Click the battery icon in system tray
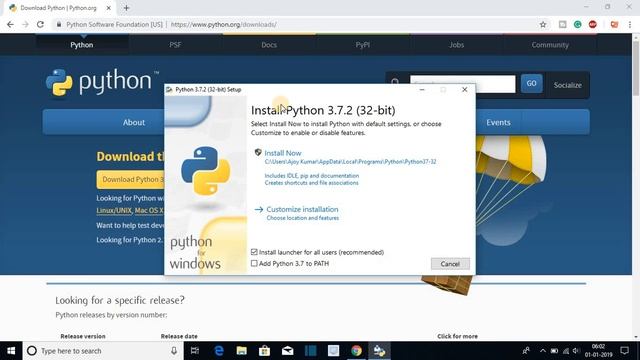 554,351
